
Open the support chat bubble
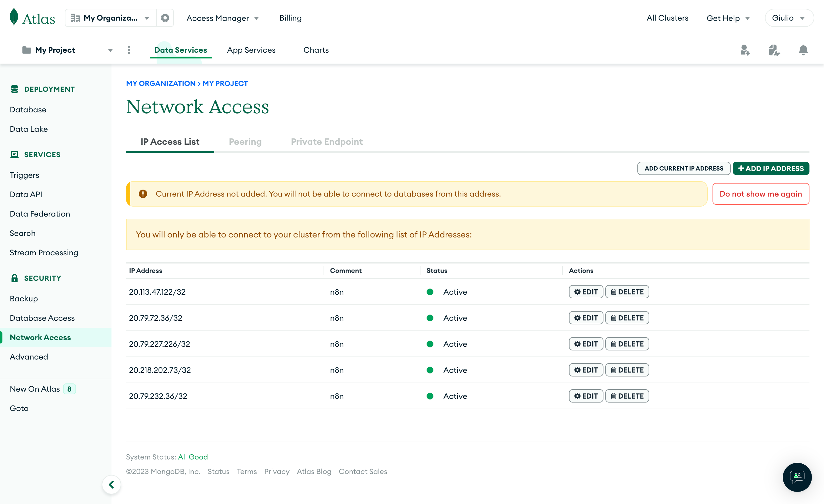tap(797, 477)
